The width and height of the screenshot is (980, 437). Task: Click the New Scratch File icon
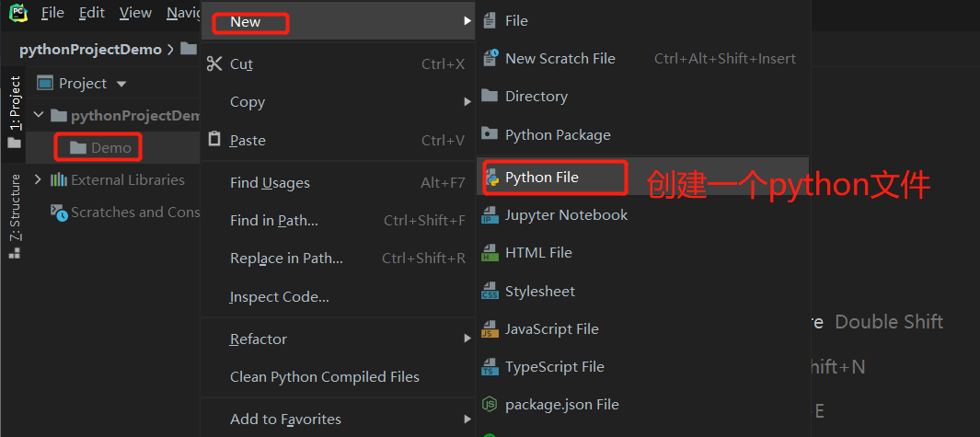coord(490,58)
